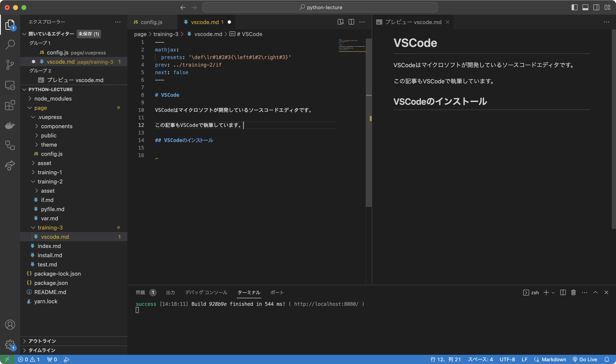Image resolution: width=616 pixels, height=364 pixels.
Task: Open new terminal launch profile dropdown
Action: 553,292
